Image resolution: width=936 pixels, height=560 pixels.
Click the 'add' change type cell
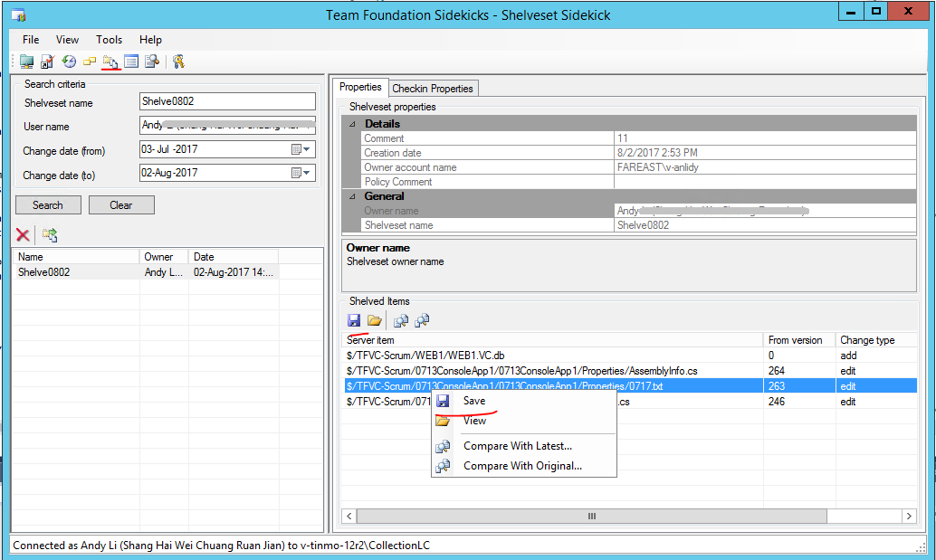pos(848,356)
